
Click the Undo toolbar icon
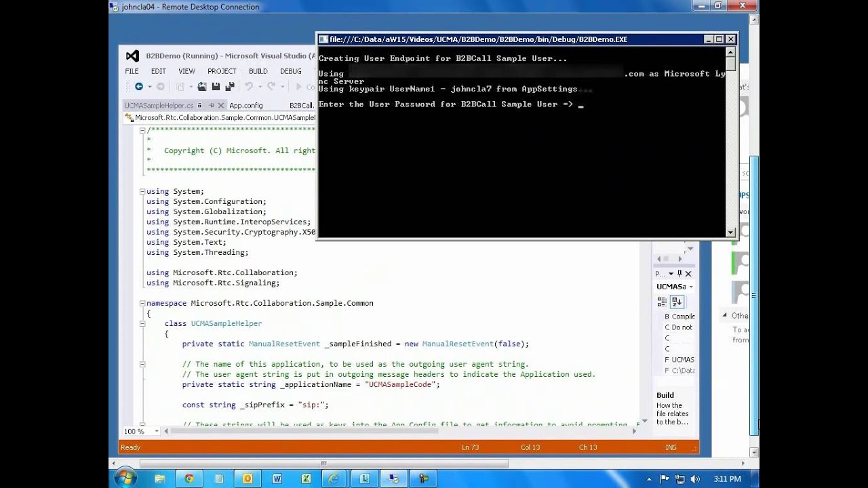tap(249, 87)
